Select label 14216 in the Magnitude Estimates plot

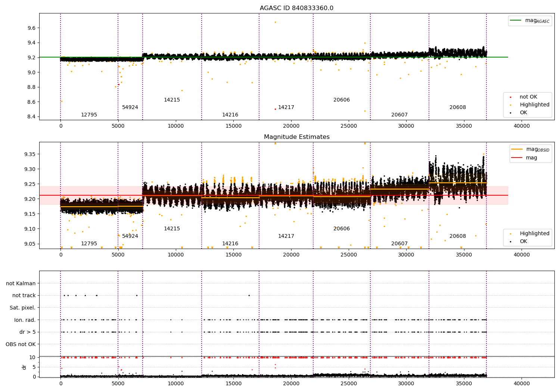pyautogui.click(x=230, y=244)
